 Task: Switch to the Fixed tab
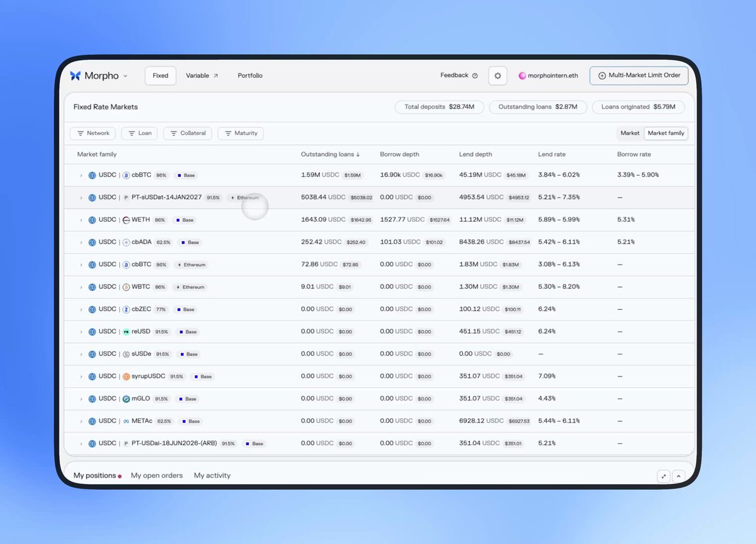click(161, 76)
